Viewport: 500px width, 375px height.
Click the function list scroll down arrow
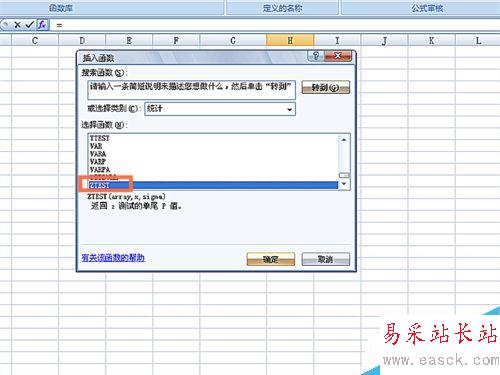[x=344, y=184]
